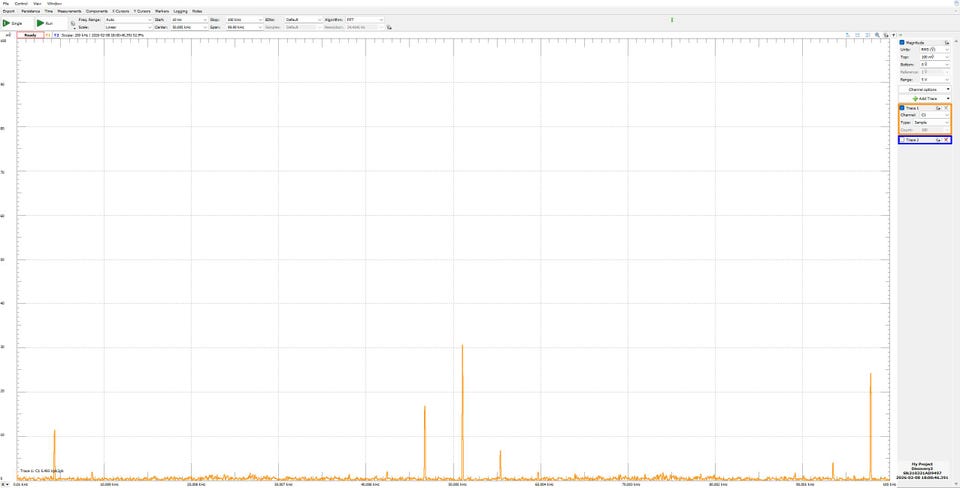Open the Top value dropdown
Image resolution: width=960 pixels, height=488 pixels.
pos(935,57)
